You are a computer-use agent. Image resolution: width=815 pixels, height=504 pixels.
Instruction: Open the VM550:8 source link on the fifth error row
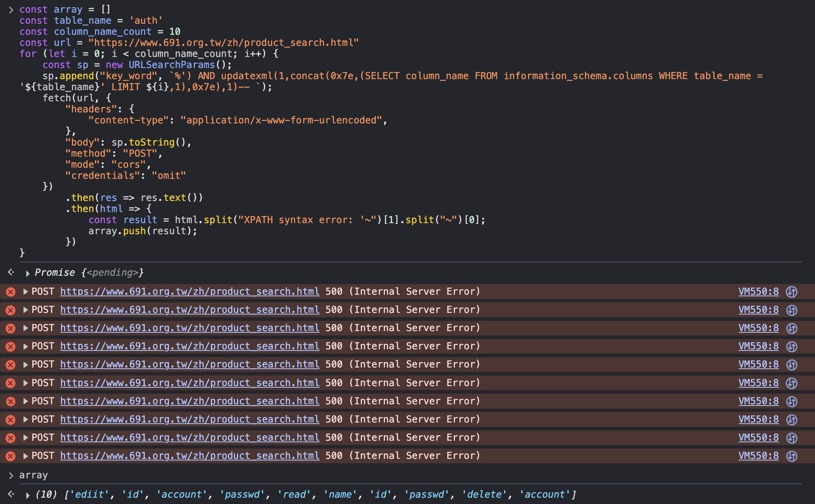pos(758,364)
